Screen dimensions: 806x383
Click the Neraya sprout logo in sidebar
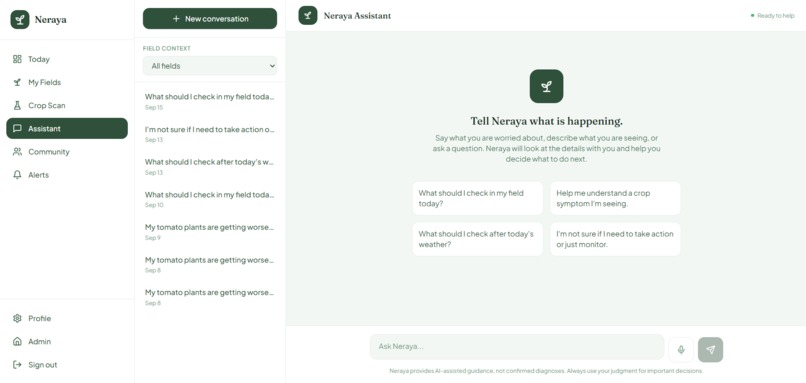point(20,20)
